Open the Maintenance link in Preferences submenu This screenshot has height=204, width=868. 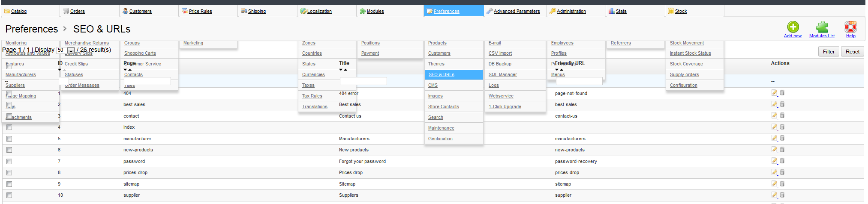[441, 128]
